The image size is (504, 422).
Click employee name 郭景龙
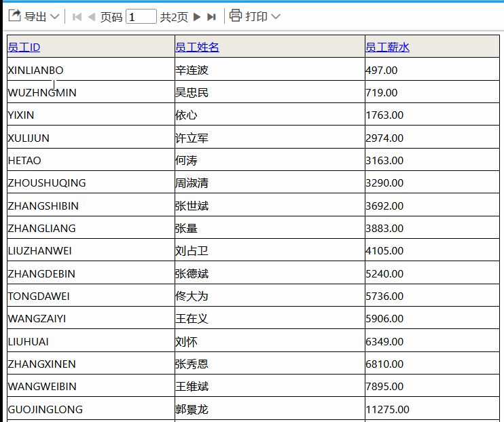192,410
